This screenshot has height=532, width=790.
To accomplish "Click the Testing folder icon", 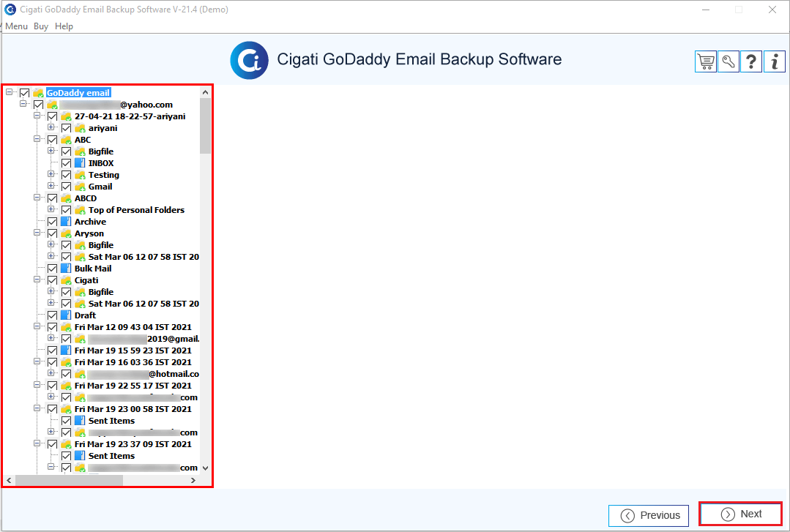I will point(80,175).
